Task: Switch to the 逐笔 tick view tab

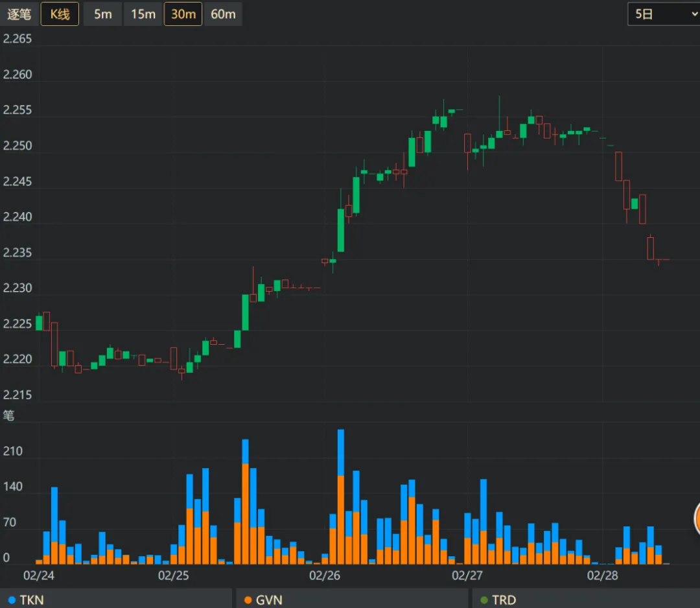Action: pyautogui.click(x=19, y=14)
